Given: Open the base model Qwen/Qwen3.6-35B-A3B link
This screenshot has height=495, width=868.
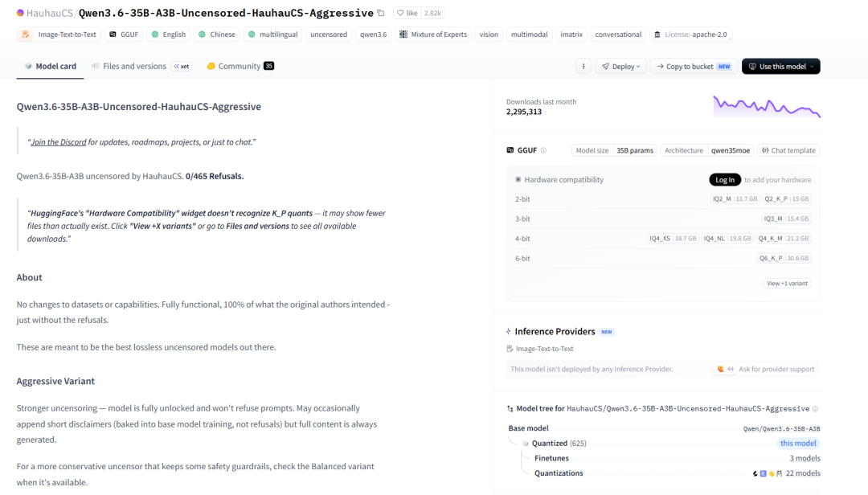Looking at the screenshot, I should click(x=781, y=428).
